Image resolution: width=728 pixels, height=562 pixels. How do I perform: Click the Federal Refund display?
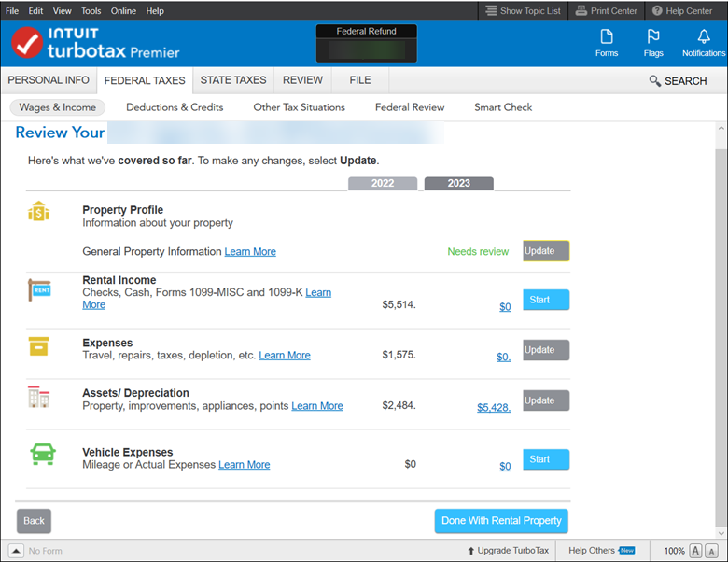click(366, 44)
